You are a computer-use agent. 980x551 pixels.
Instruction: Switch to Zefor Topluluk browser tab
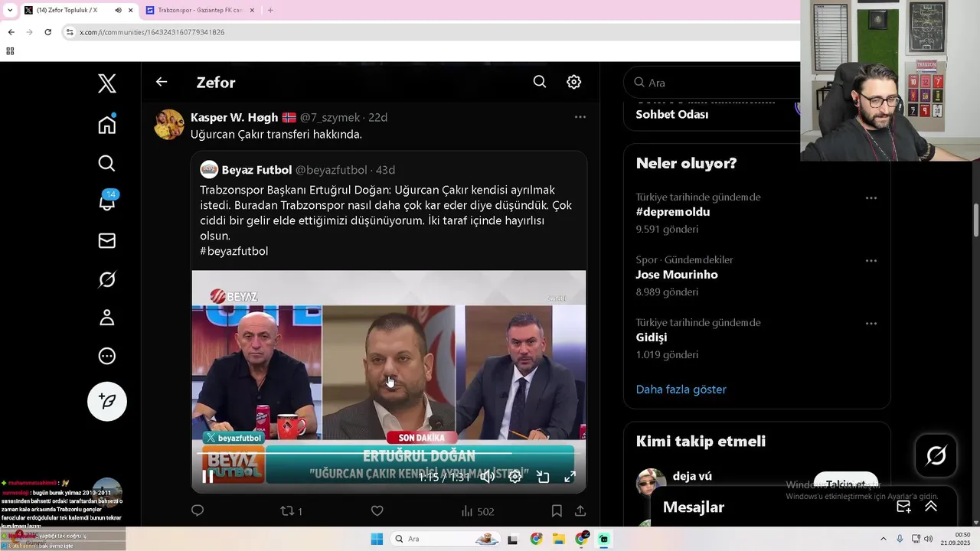(67, 10)
